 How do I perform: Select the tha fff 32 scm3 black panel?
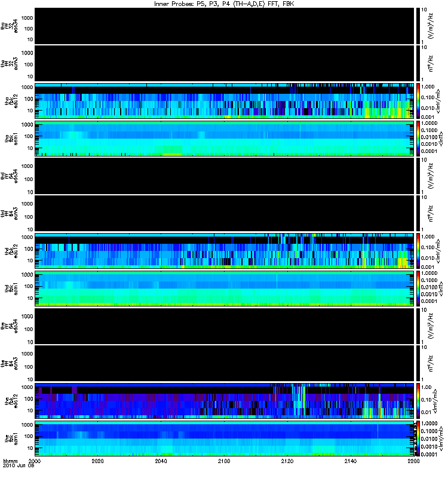225,63
